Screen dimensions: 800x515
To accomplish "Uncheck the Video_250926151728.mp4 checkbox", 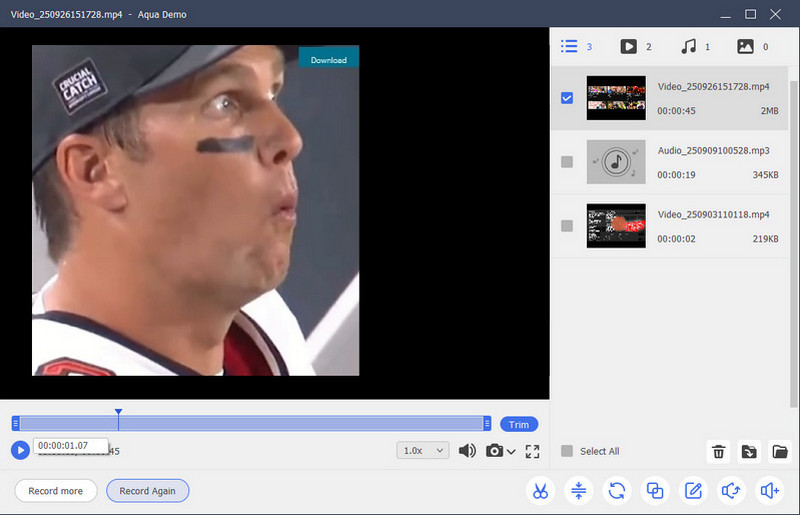I will click(x=567, y=98).
